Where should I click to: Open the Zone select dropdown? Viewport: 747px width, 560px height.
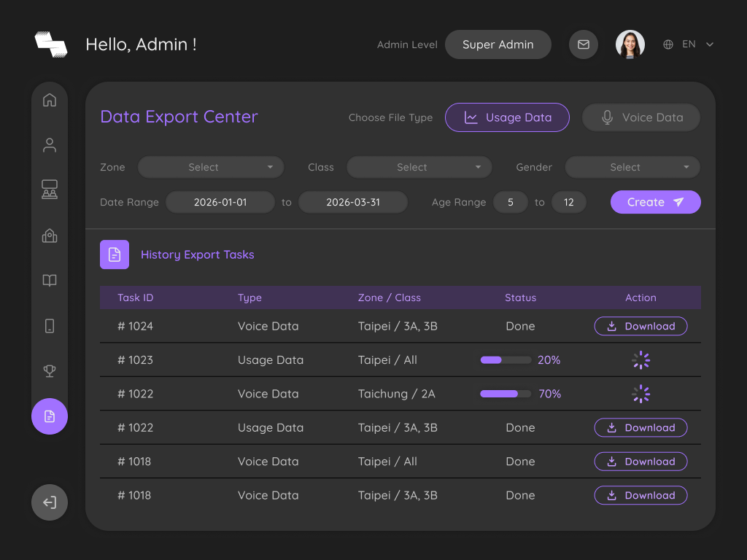pos(211,167)
